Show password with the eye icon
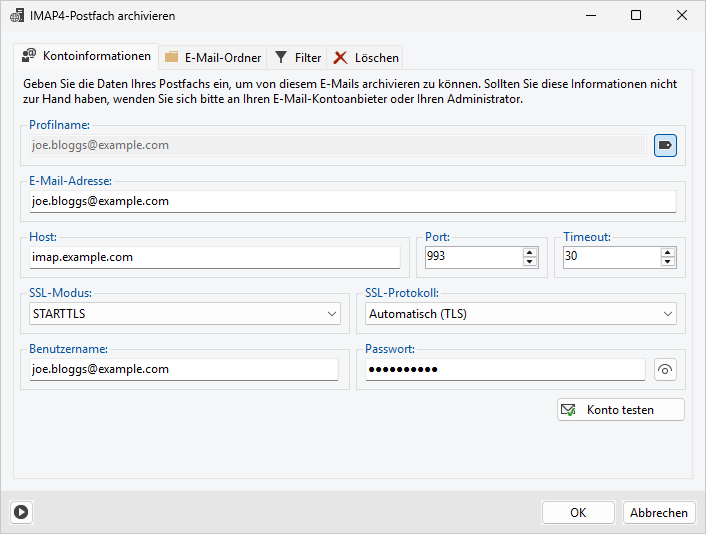Image resolution: width=706 pixels, height=534 pixels. [665, 370]
